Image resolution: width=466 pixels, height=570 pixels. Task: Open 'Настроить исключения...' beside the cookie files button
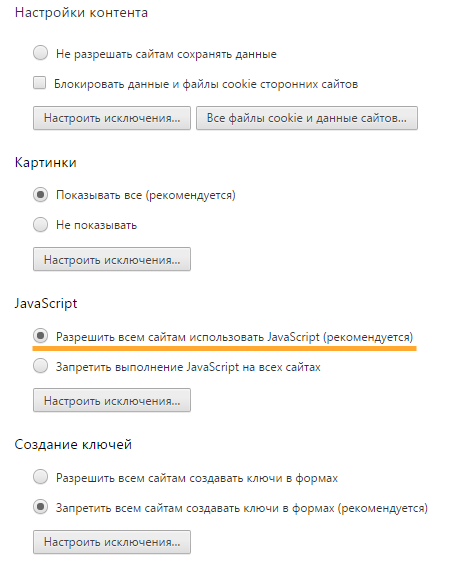(x=112, y=118)
